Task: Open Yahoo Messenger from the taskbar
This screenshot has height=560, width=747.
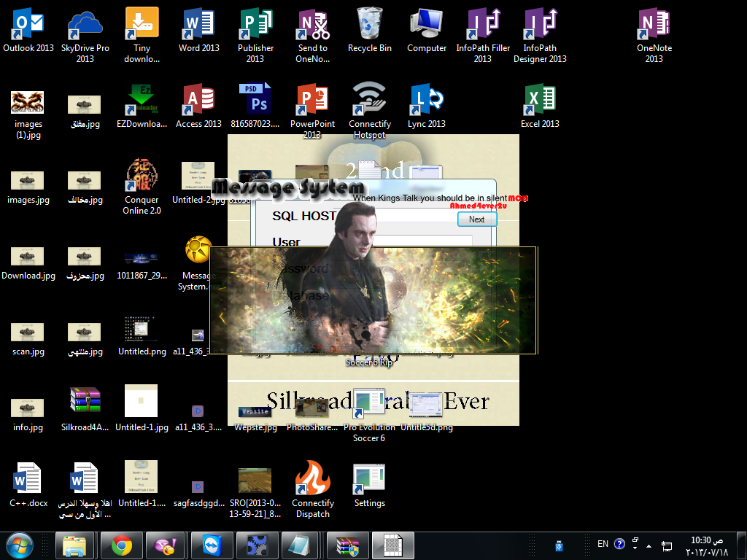Action: pos(165,545)
